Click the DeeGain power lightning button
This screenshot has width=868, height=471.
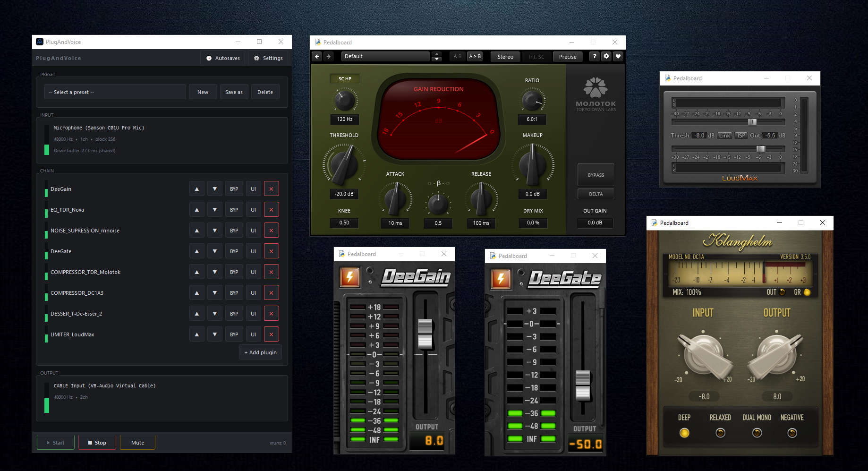(x=350, y=277)
